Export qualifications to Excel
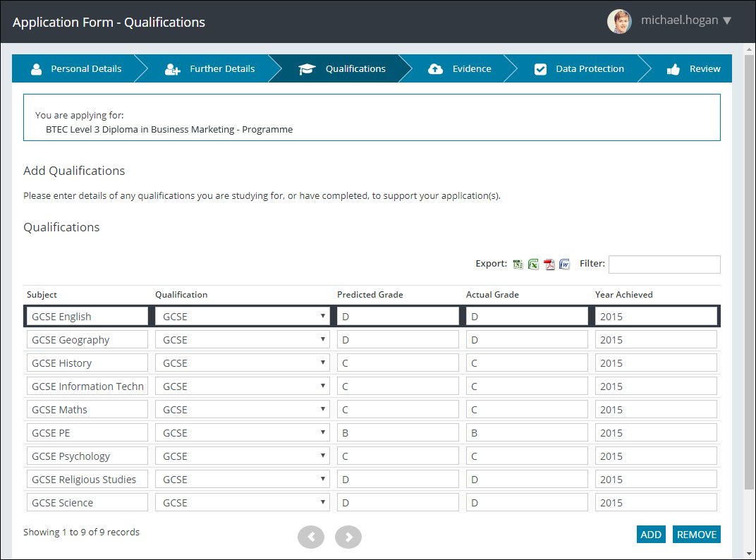The width and height of the screenshot is (756, 560). click(534, 264)
